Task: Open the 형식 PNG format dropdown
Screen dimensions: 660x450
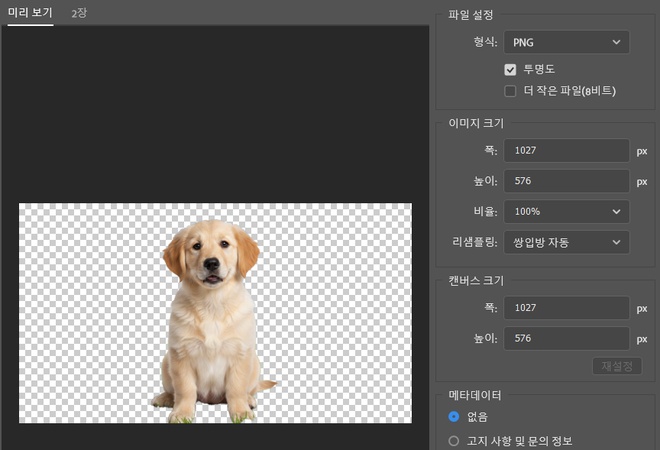Action: coord(565,42)
